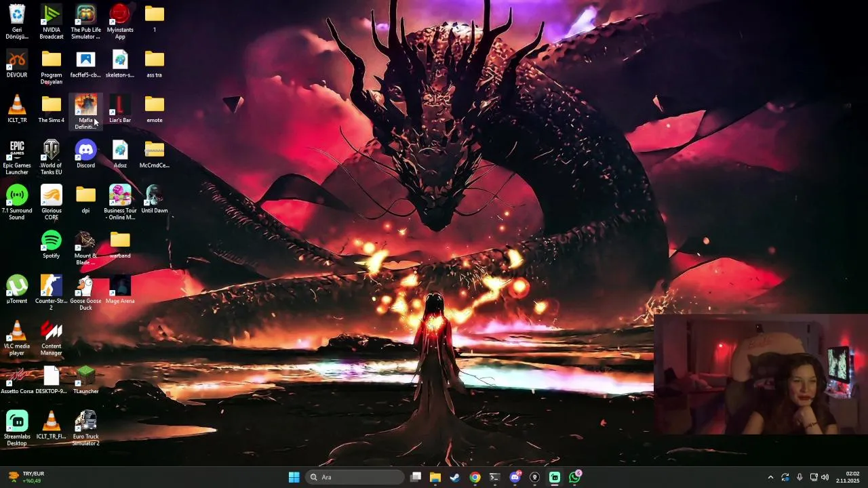Open the TRY/EUR taskbar widget
868x488 pixels.
pos(26,477)
